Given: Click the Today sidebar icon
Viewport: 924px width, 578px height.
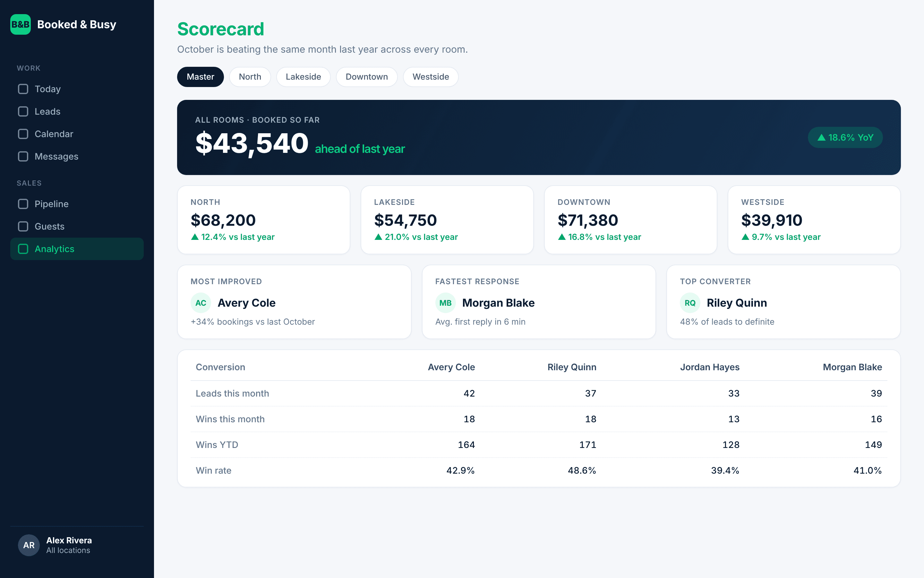Looking at the screenshot, I should (x=23, y=89).
